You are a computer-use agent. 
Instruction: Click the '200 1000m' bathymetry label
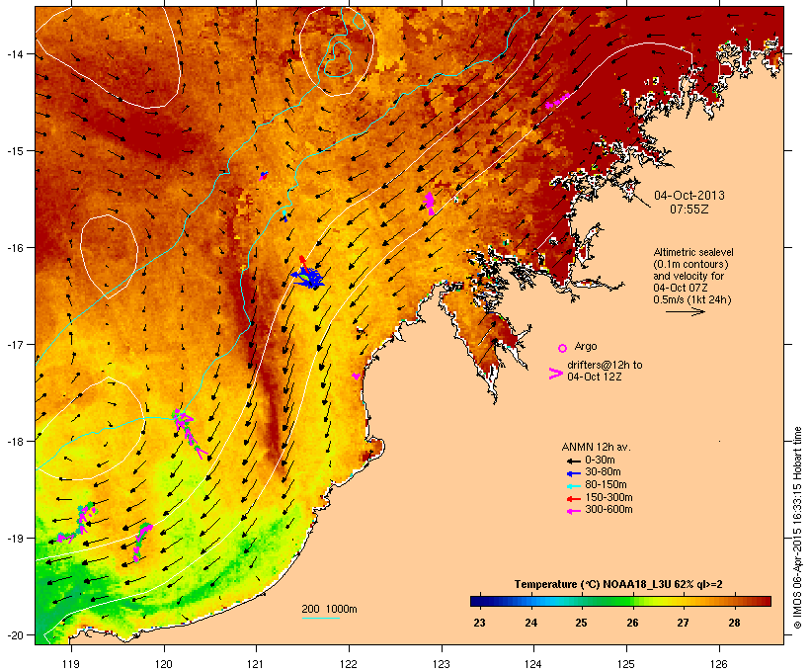(329, 609)
